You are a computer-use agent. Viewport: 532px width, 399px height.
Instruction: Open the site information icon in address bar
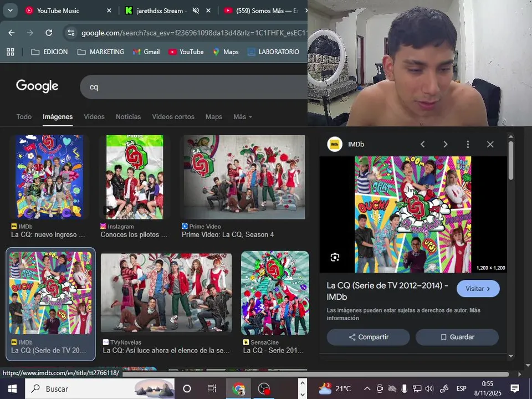71,33
